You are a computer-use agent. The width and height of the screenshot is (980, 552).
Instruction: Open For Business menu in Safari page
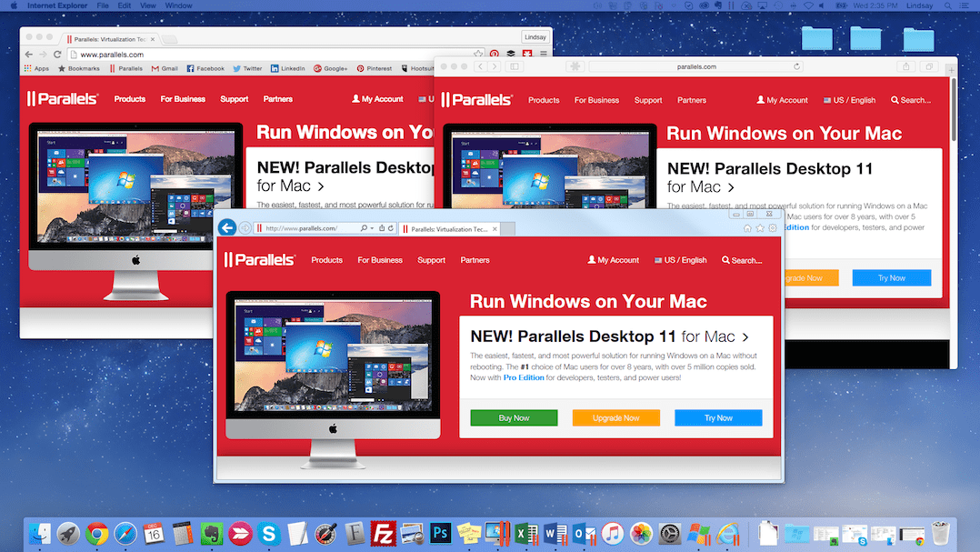coord(597,100)
